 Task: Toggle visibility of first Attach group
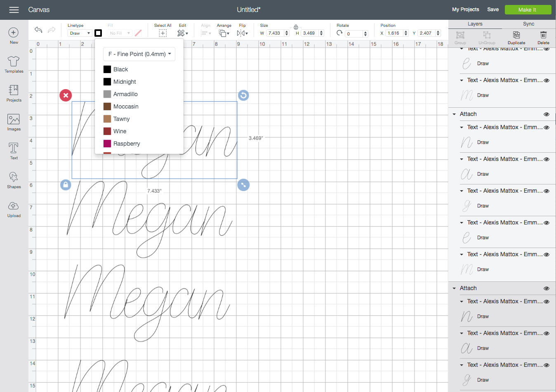547,114
